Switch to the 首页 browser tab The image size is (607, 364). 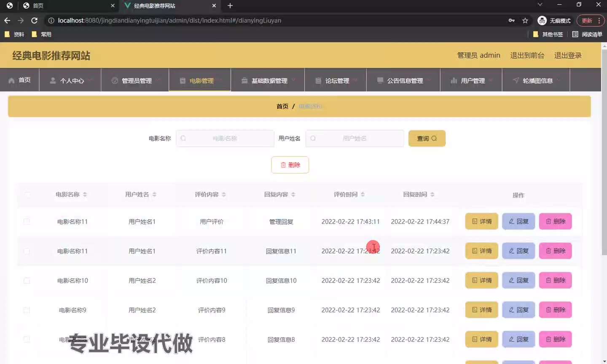(x=67, y=5)
